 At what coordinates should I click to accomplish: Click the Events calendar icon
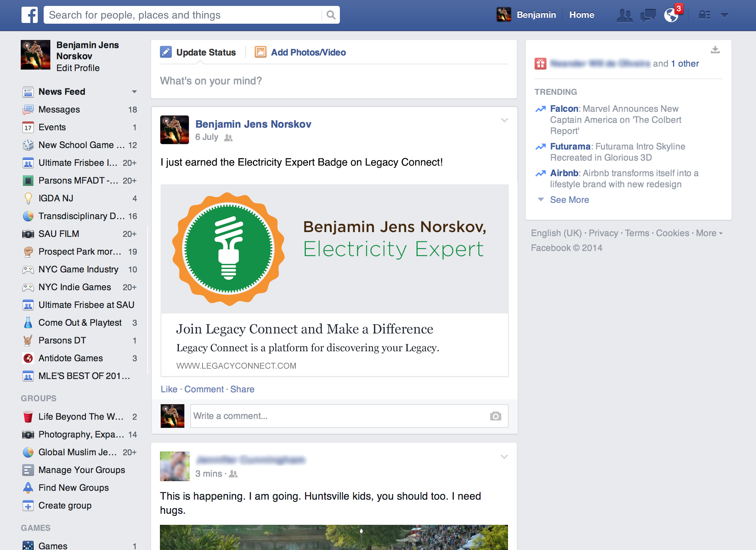tap(28, 127)
